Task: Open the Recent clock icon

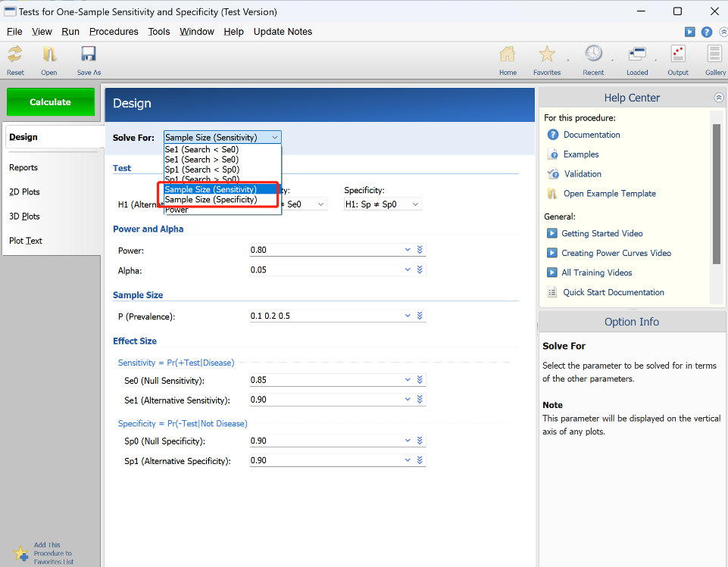Action: tap(593, 53)
